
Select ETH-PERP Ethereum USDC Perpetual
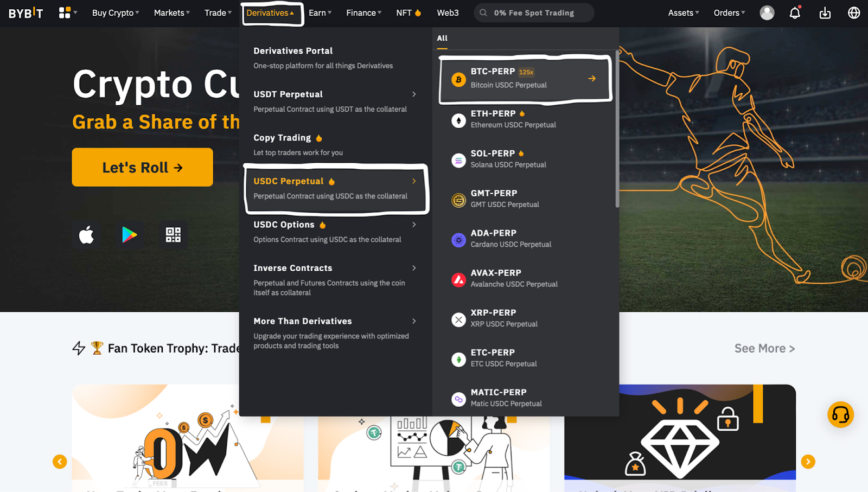(525, 119)
